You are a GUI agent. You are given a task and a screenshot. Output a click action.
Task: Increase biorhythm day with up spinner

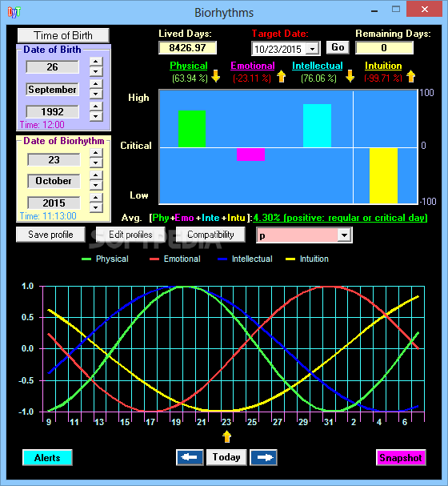pos(96,153)
